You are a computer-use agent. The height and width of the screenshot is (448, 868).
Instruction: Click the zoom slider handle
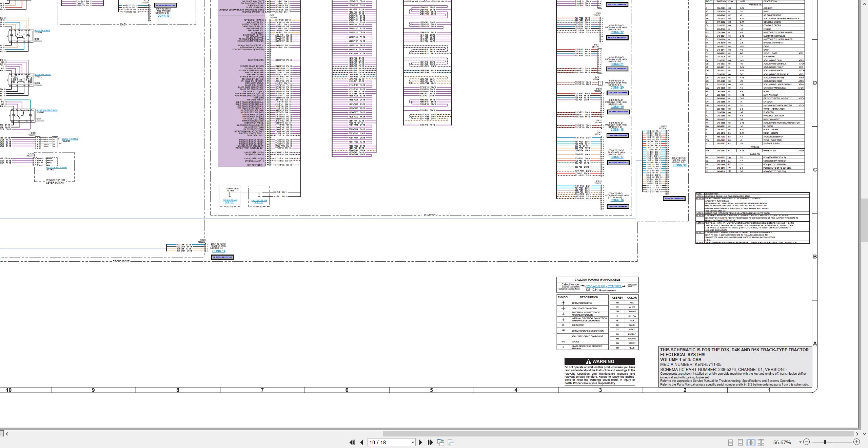[x=825, y=442]
